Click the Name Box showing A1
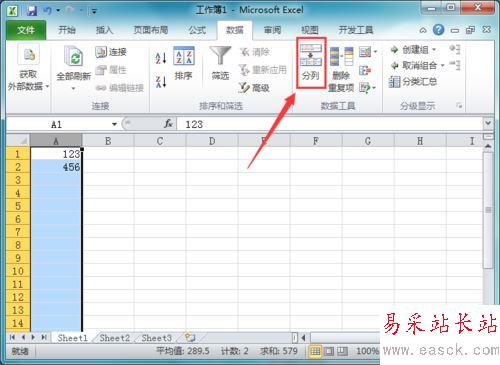Screen dimensions: 500x365 click(x=58, y=125)
